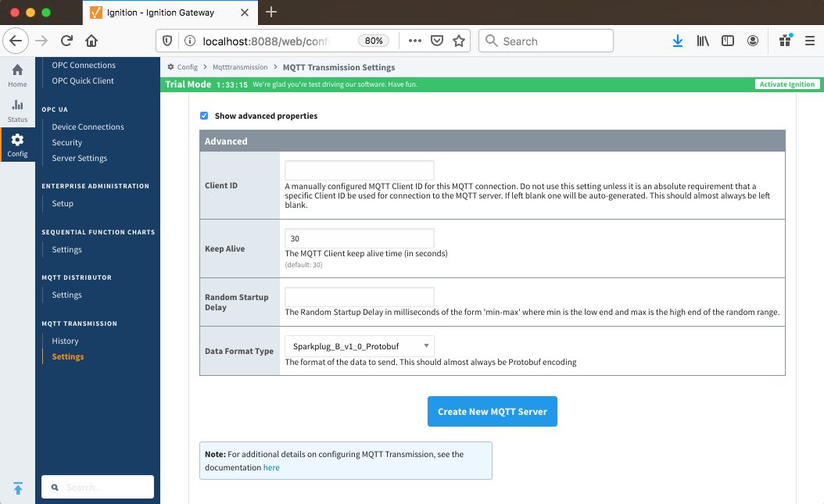
Task: Click the browser address bar URL
Action: click(x=266, y=41)
